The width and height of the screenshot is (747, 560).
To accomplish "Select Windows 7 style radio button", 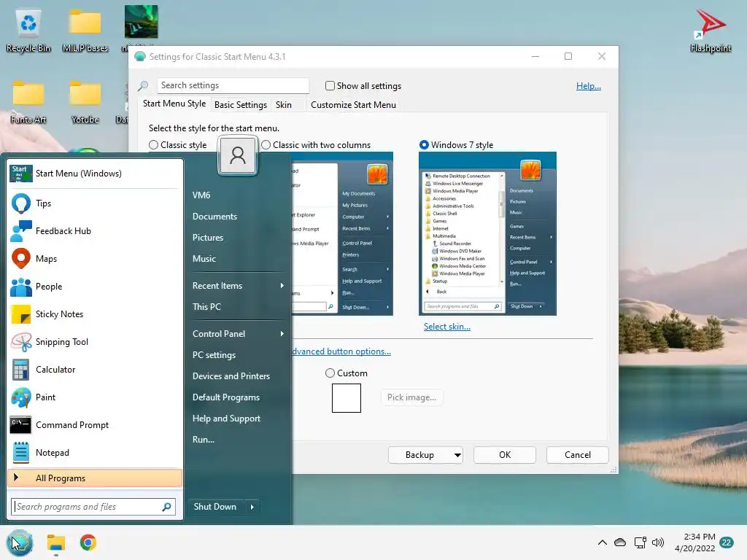I will click(x=424, y=145).
